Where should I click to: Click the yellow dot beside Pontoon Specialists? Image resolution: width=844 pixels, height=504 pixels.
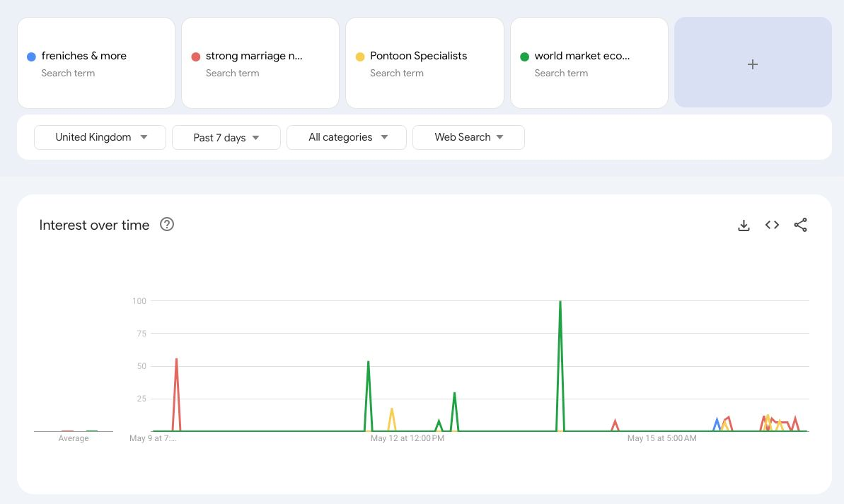pos(360,57)
